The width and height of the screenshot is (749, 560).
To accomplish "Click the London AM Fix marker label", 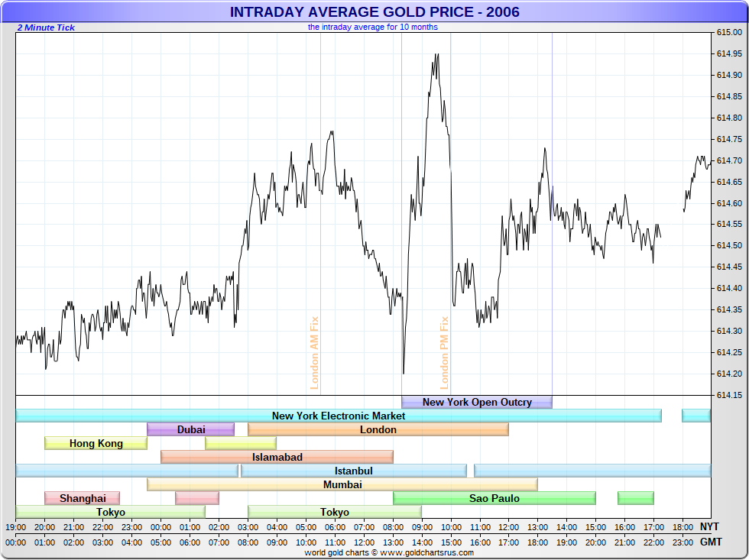I will coord(314,353).
